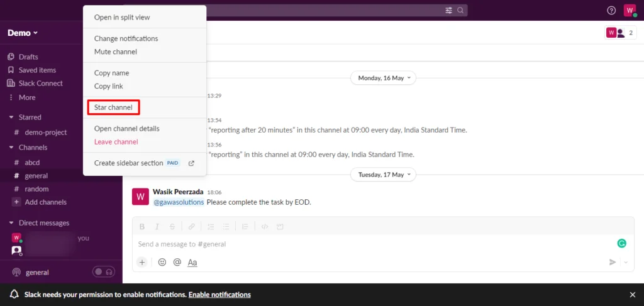Hide formatting toolbar with Aa icon
The height and width of the screenshot is (306, 644).
point(192,263)
